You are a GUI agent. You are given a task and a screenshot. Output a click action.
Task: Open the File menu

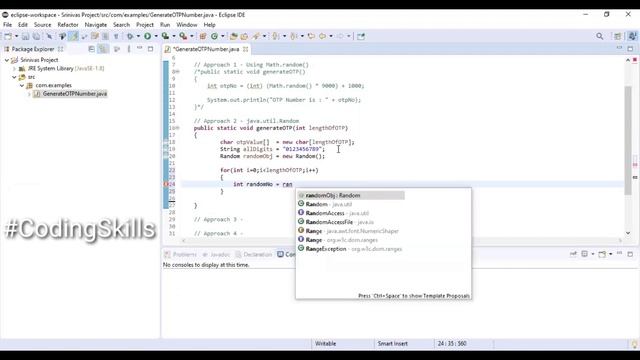pyautogui.click(x=7, y=25)
